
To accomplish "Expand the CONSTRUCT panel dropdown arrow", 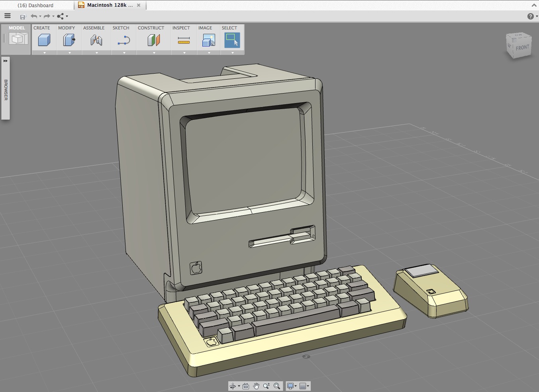I will pyautogui.click(x=153, y=52).
